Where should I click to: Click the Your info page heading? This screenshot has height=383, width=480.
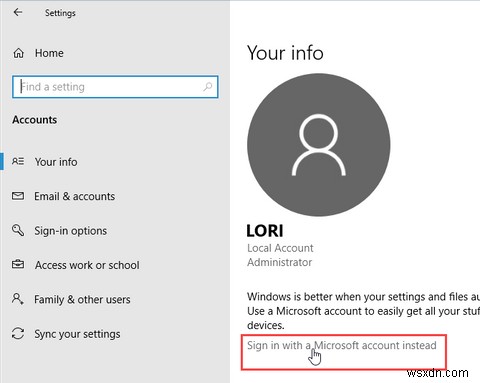285,53
